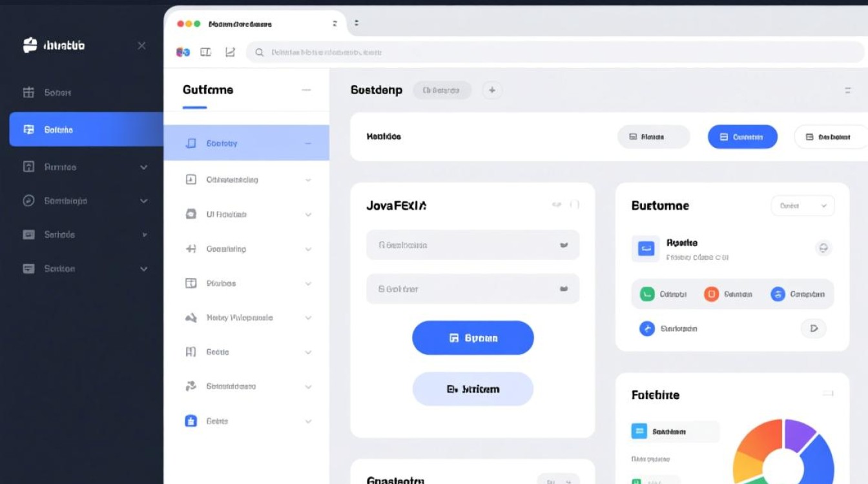Toggle the blue highlighted pill in Houkioe row
The height and width of the screenshot is (484, 868).
[x=742, y=137]
